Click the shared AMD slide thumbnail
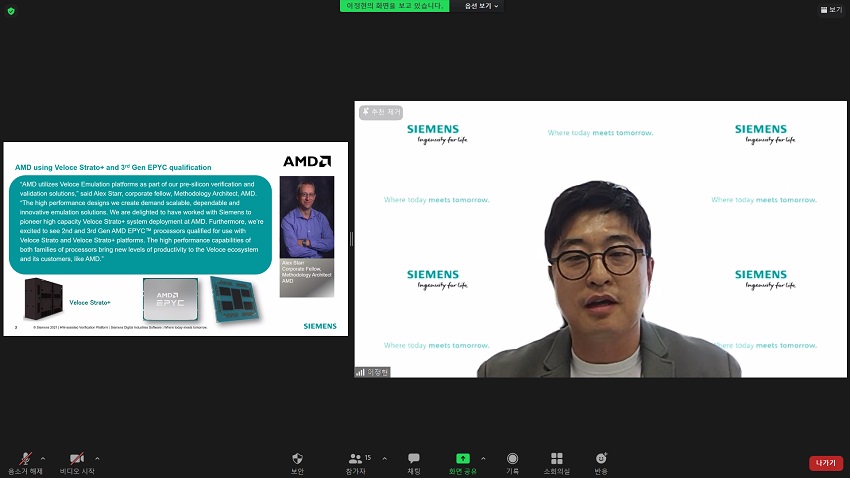The height and width of the screenshot is (478, 850). pos(176,239)
